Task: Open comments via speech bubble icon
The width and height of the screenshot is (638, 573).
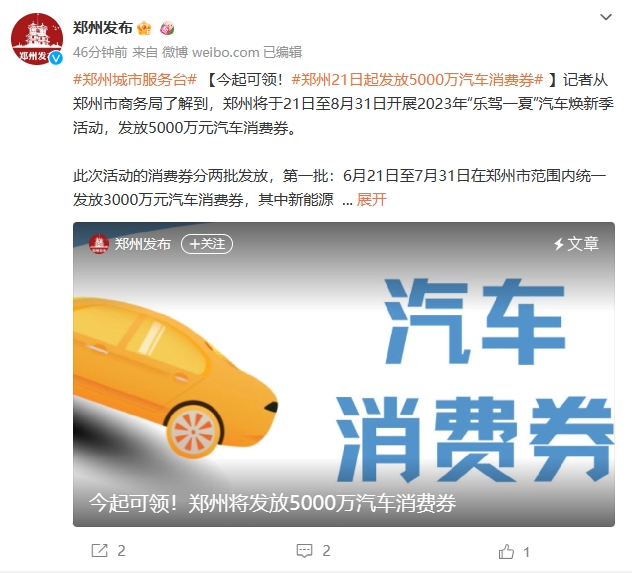Action: click(304, 551)
